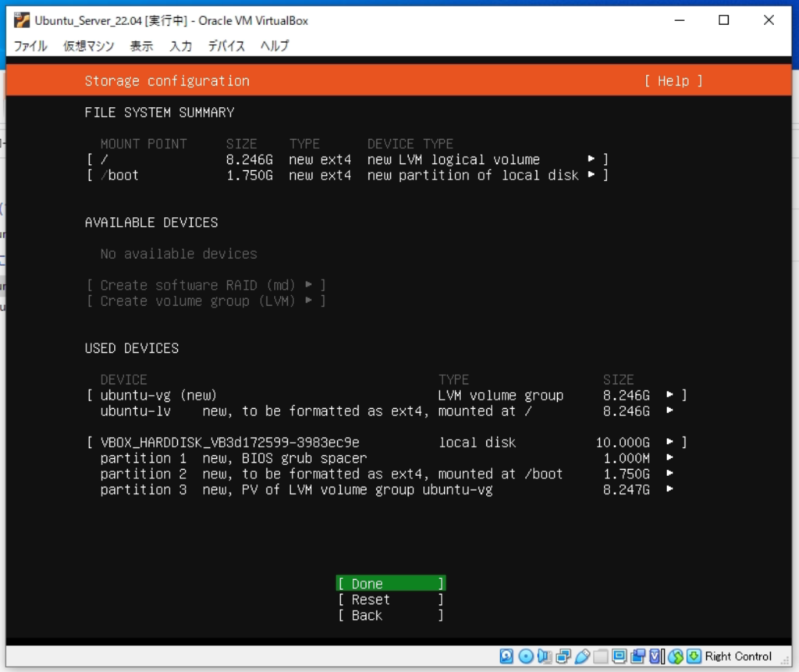This screenshot has width=799, height=672.
Task: Expand arrow for partition 1 row
Action: (x=669, y=457)
